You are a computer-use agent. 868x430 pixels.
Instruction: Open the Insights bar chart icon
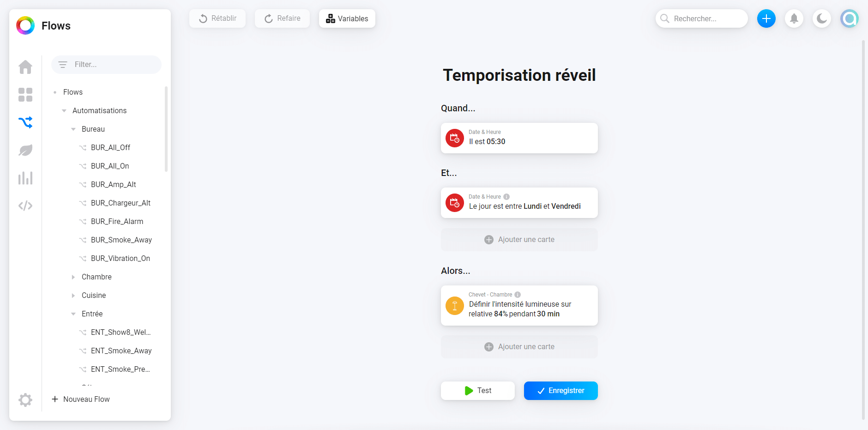25,178
